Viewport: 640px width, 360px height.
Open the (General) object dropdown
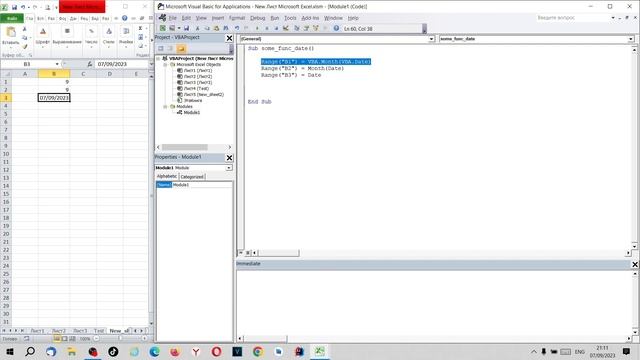coord(431,39)
